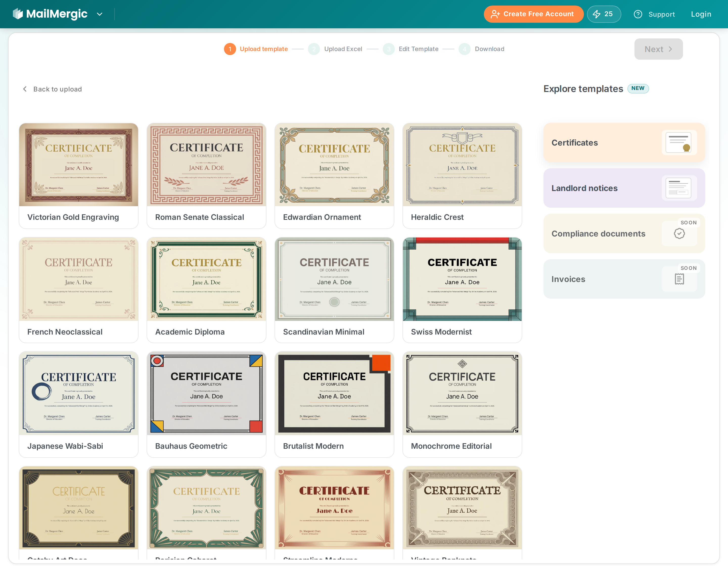This screenshot has height=566, width=728.
Task: Click Back to upload link
Action: (x=57, y=89)
